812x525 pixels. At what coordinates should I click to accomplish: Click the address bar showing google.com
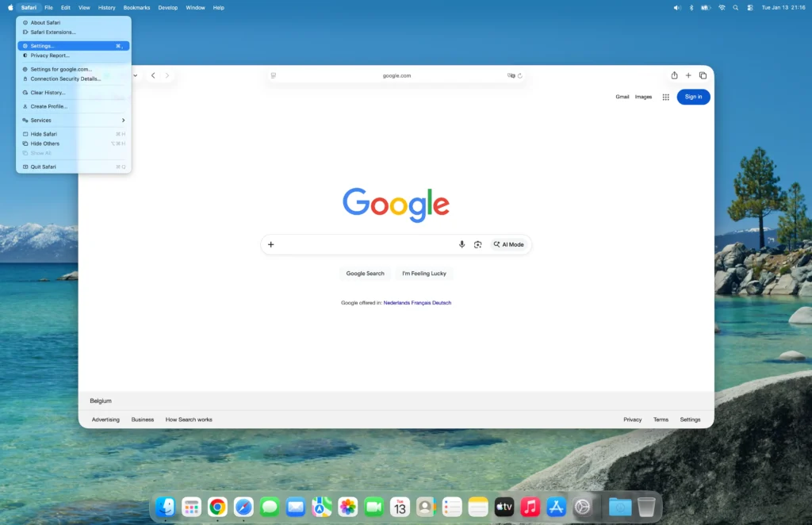click(396, 75)
